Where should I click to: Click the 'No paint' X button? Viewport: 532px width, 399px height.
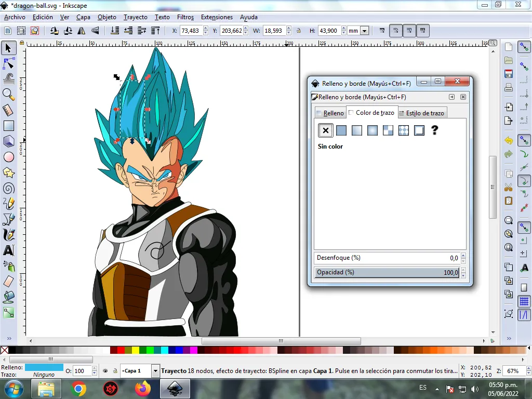point(325,130)
